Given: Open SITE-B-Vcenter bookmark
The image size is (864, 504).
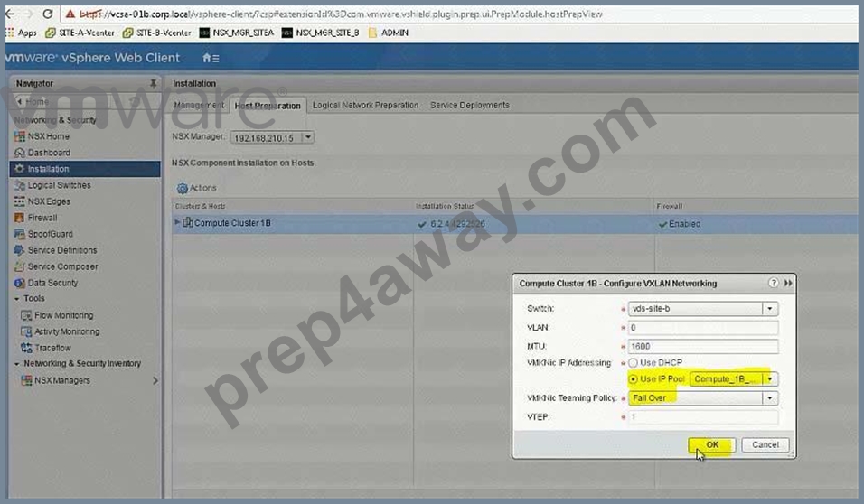Looking at the screenshot, I should [x=157, y=33].
